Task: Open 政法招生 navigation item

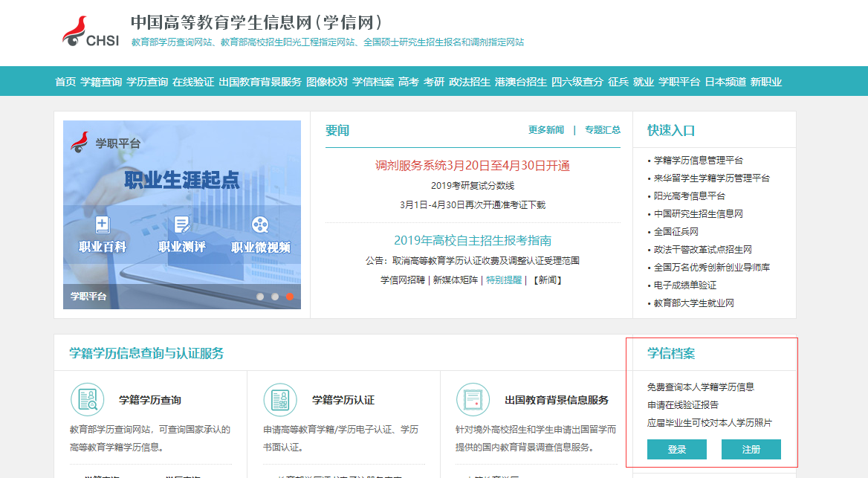Action: click(469, 82)
